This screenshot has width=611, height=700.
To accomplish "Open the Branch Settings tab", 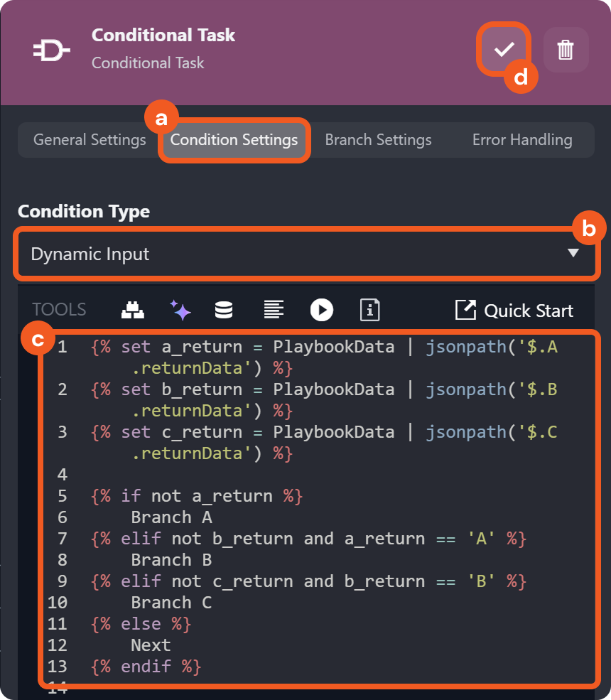I will click(x=378, y=140).
